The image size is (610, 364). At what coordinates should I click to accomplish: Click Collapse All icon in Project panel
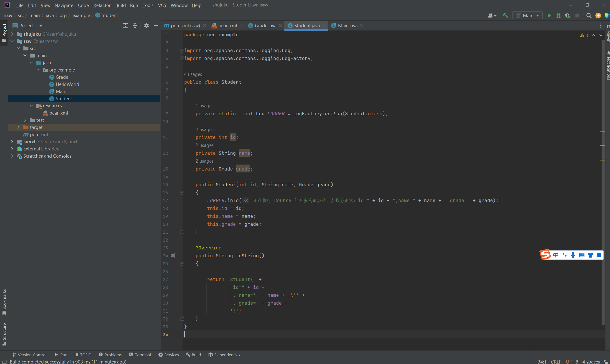coord(135,26)
